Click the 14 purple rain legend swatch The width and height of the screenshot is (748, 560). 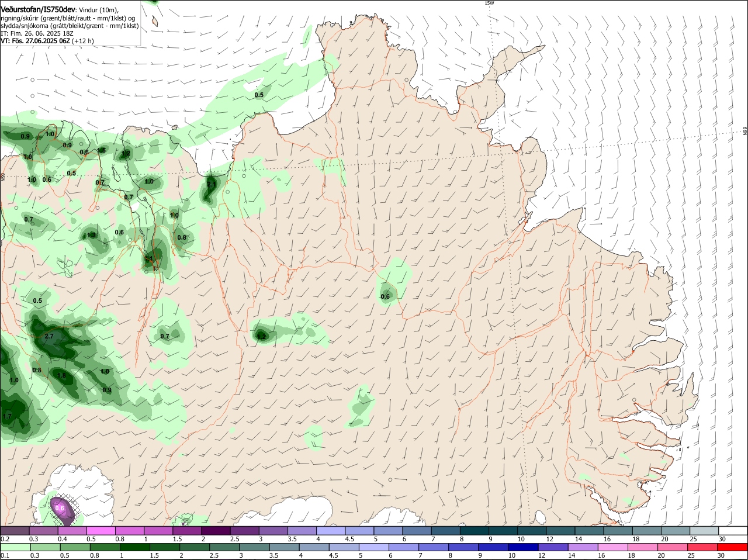coord(583,547)
